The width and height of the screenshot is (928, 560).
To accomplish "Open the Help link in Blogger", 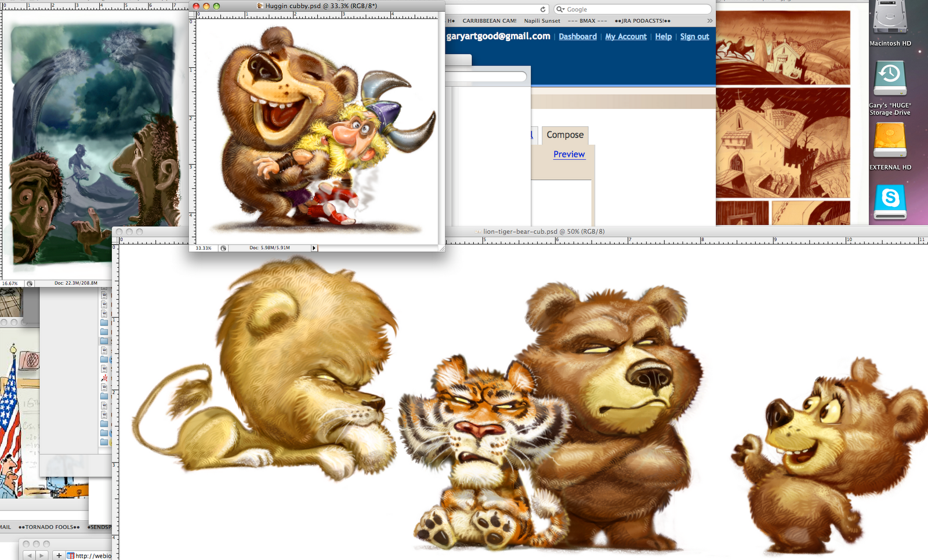I will (x=664, y=37).
